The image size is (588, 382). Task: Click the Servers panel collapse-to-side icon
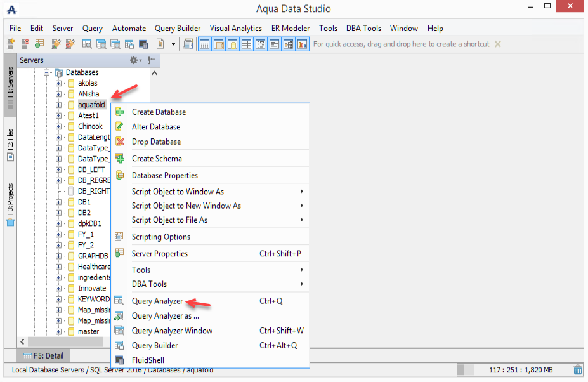(x=152, y=60)
